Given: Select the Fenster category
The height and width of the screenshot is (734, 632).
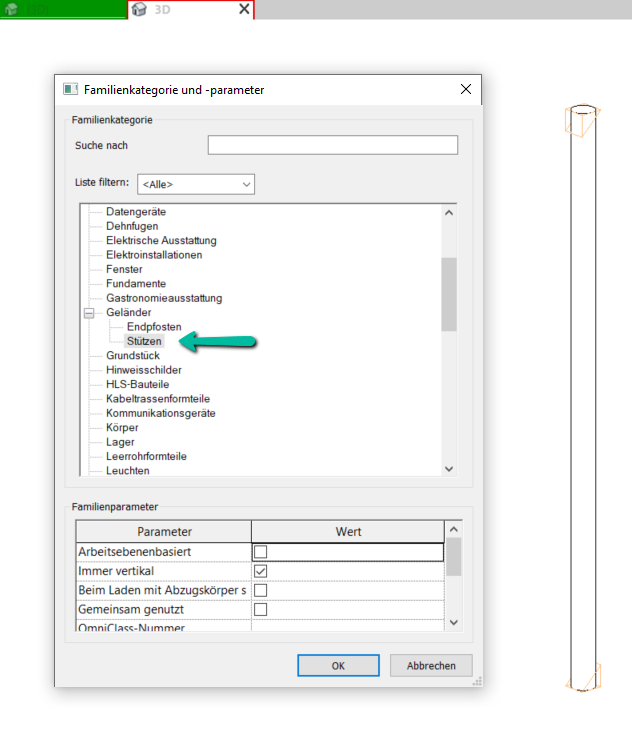Looking at the screenshot, I should [124, 269].
